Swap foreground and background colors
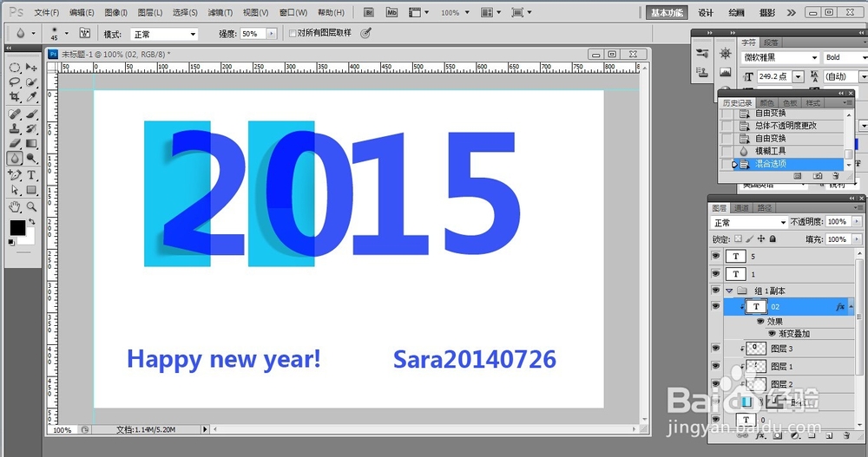 pos(32,221)
